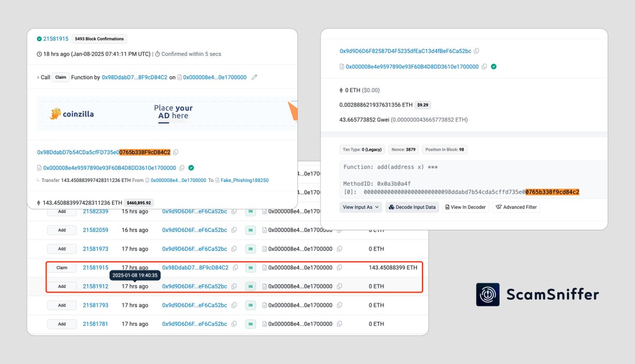Open block 21581793 link in table
Screen dimensions: 635x364
(95, 305)
